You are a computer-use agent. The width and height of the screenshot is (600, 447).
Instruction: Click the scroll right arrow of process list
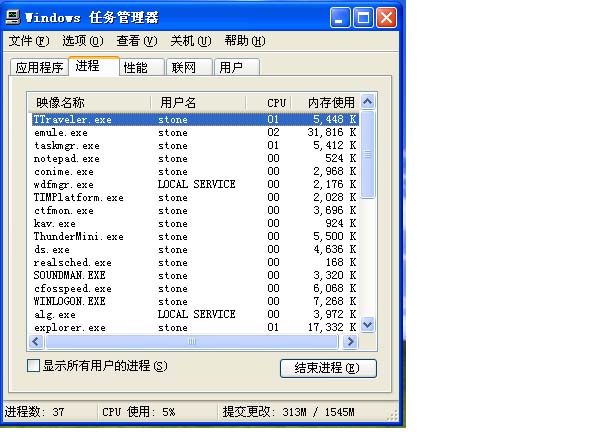[350, 341]
